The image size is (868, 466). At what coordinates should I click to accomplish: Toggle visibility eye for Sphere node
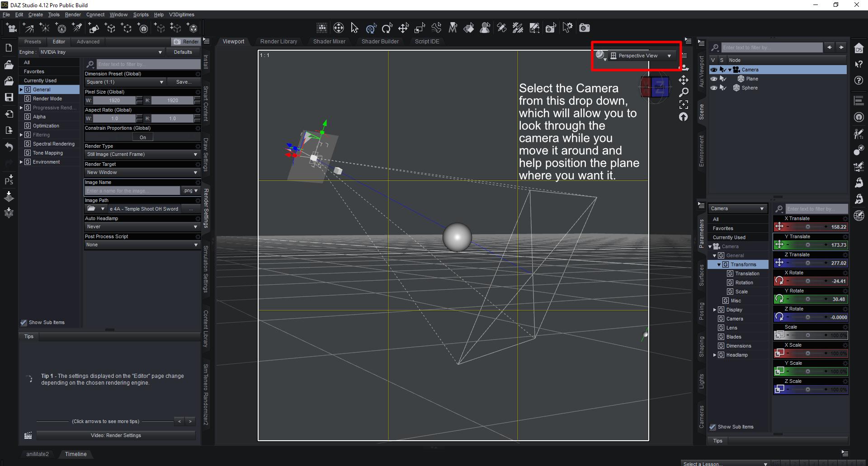[714, 88]
